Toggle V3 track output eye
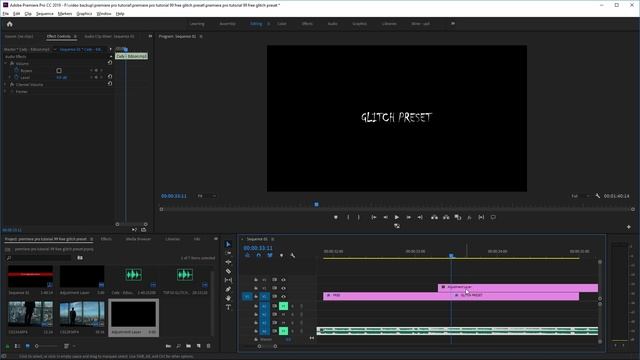The image size is (640, 360). tap(283, 280)
